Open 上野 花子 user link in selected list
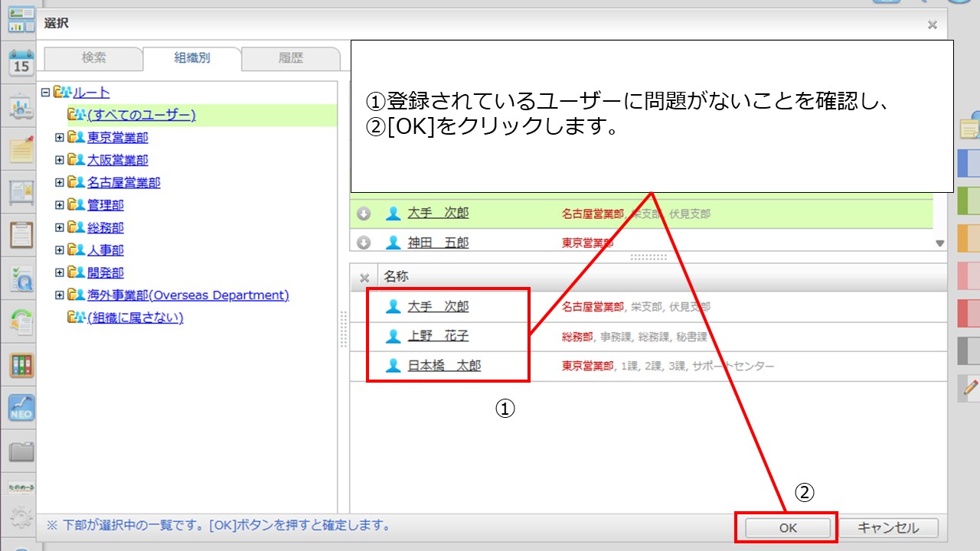This screenshot has height=551, width=980. tap(438, 336)
